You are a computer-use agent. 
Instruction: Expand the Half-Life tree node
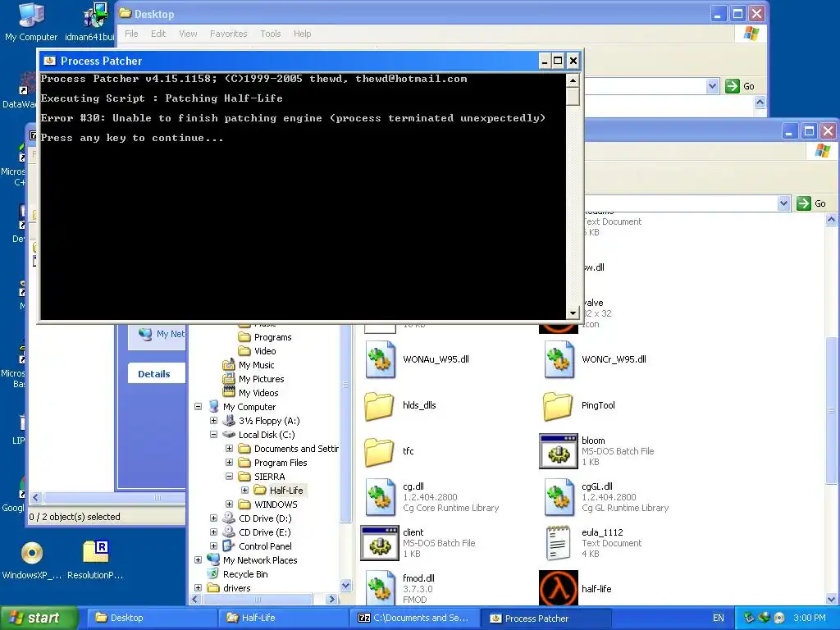coord(244,491)
